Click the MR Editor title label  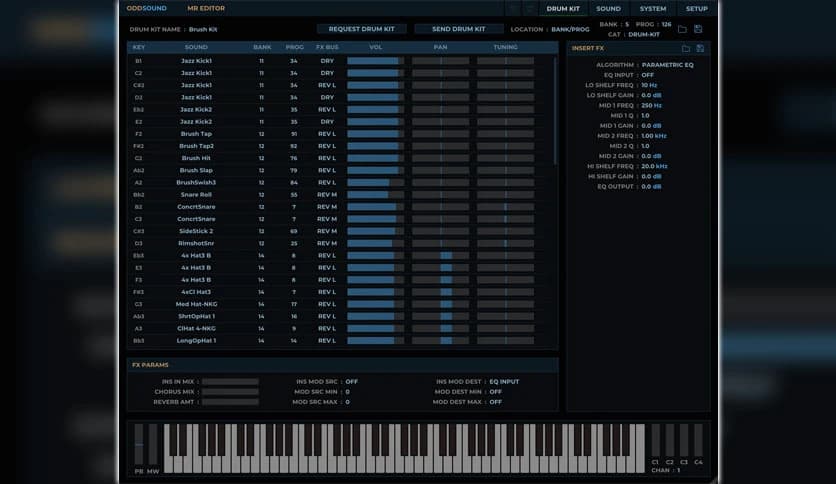click(206, 9)
